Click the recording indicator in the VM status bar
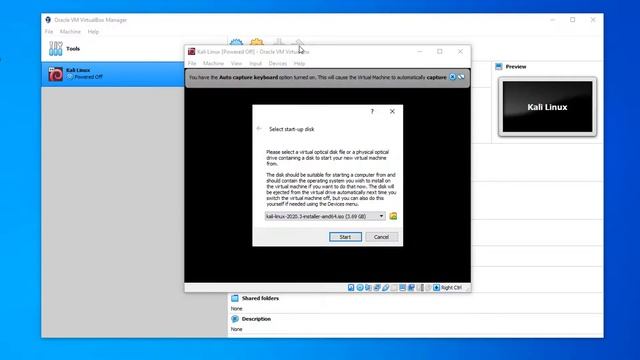This screenshot has width=640, height=360. (411, 287)
